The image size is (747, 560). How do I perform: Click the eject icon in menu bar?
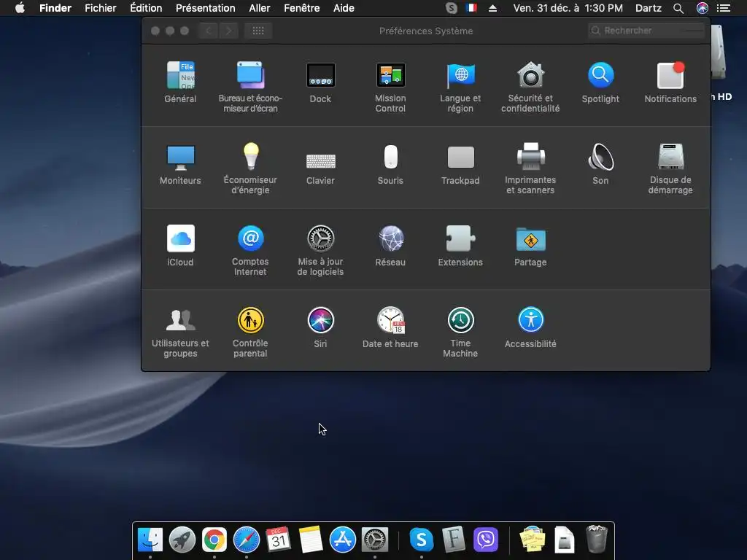(x=492, y=8)
